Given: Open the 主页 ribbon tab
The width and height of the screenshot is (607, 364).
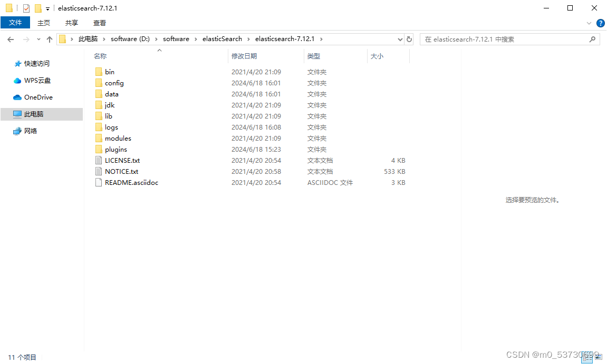Looking at the screenshot, I should (44, 23).
